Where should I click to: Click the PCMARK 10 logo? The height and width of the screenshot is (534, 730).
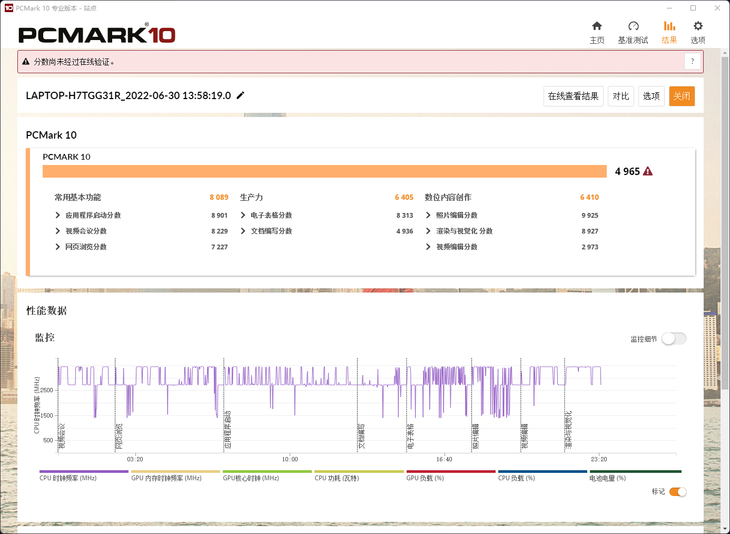[x=97, y=34]
